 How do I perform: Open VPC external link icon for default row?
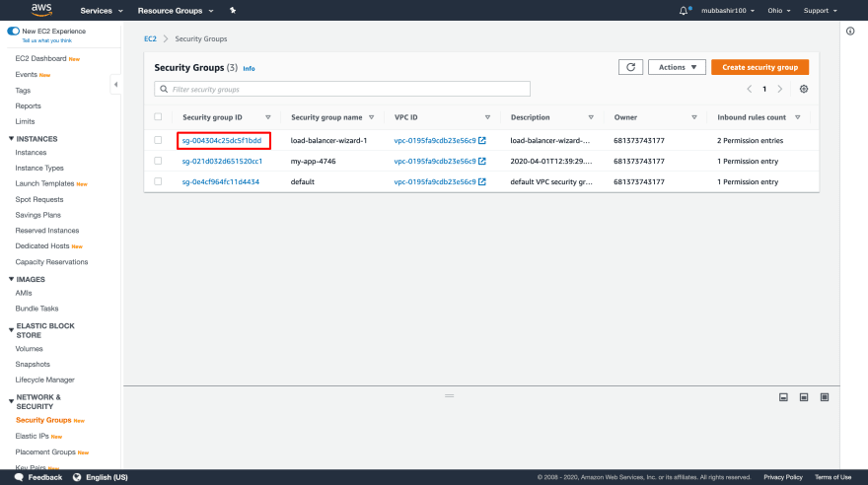click(x=482, y=181)
